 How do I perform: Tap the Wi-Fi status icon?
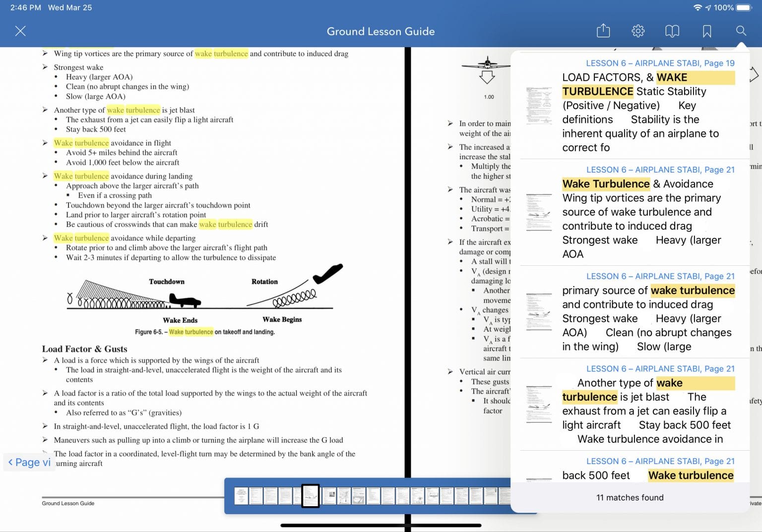[x=698, y=7]
